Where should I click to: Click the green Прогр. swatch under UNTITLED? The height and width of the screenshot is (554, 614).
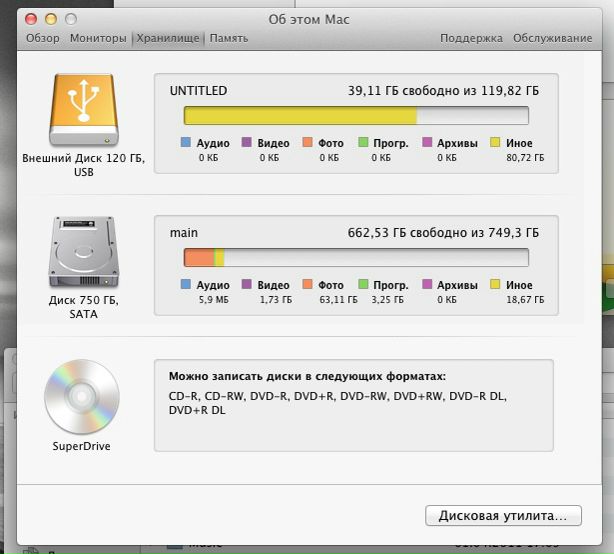364,143
